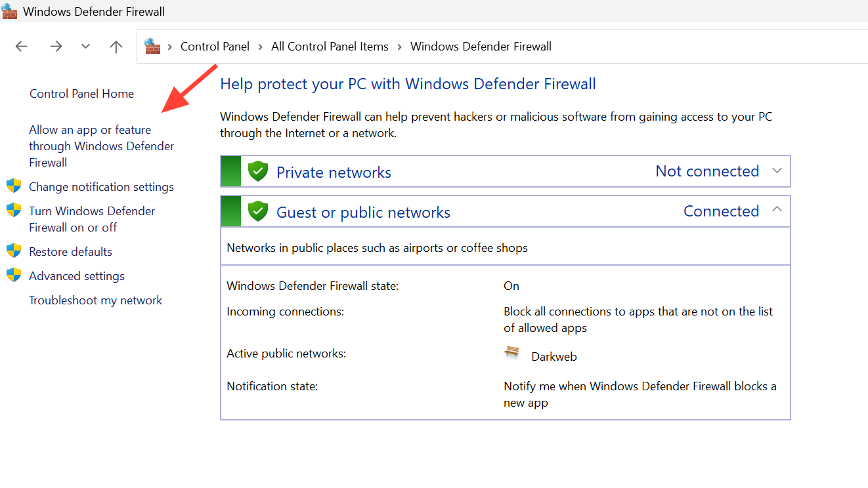Expand the Private networks section chevron

coord(777,171)
